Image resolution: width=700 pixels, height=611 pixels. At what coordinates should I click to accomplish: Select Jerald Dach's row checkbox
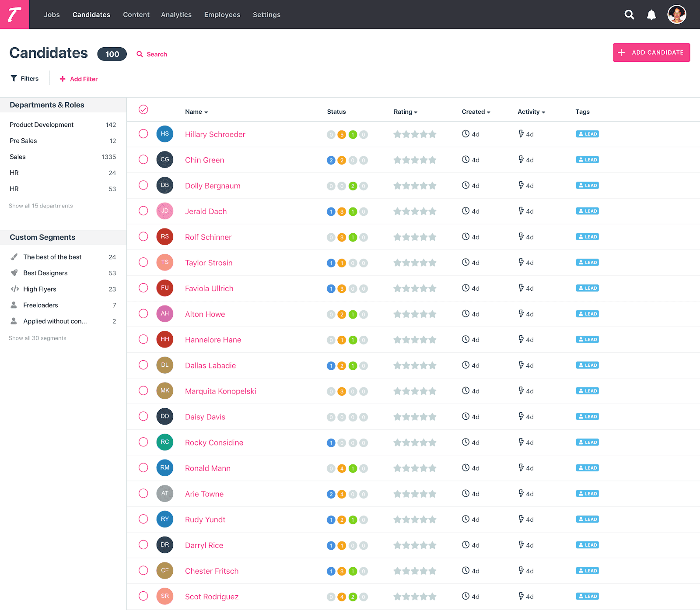pyautogui.click(x=143, y=211)
